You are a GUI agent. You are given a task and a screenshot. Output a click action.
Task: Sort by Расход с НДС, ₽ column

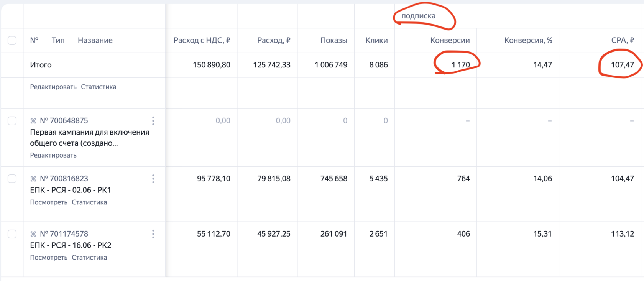coord(202,40)
